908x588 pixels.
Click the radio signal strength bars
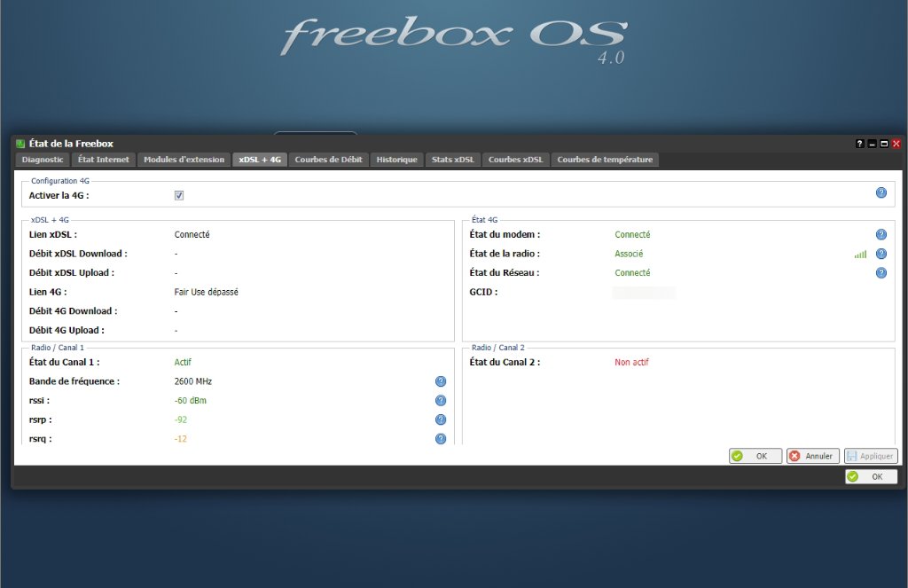click(x=860, y=255)
